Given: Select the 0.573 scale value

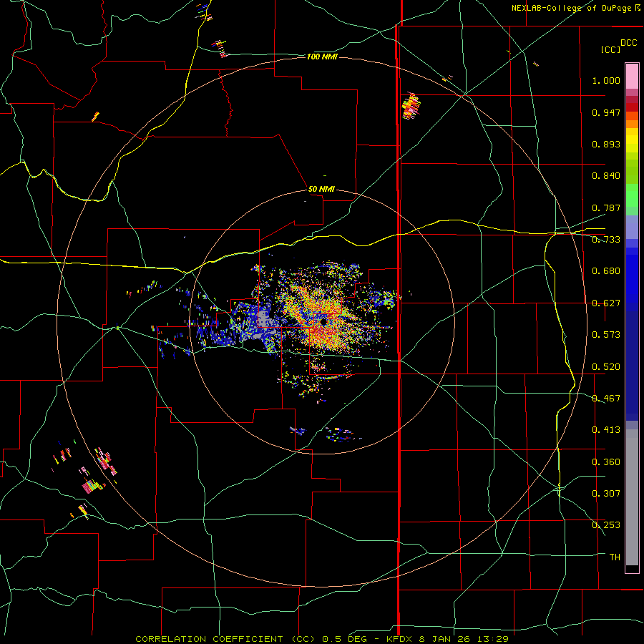Looking at the screenshot, I should click(606, 335).
